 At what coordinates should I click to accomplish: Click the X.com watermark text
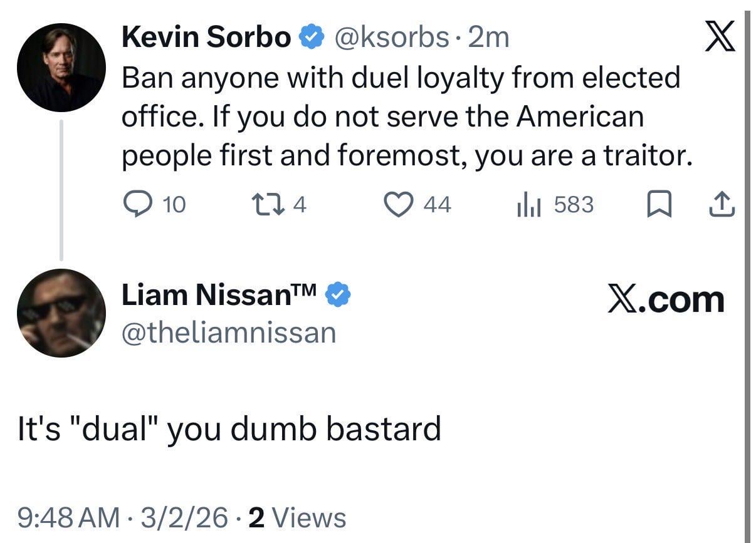666,300
